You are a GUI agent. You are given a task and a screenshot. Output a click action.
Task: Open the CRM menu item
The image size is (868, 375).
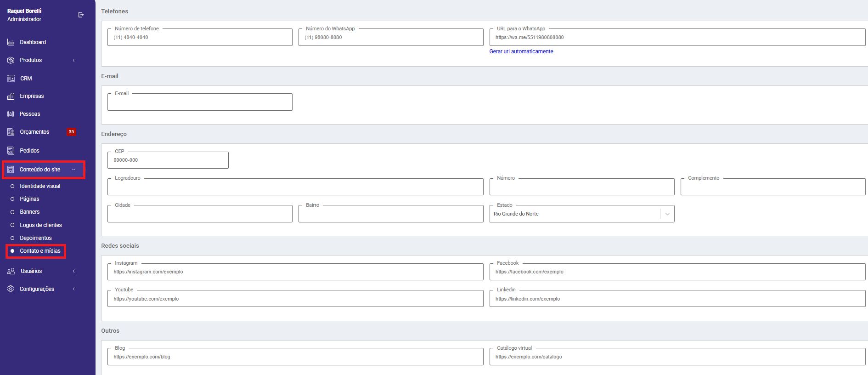point(26,79)
